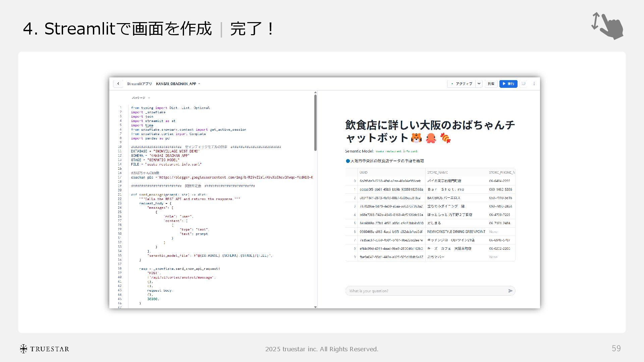Select the osaka_restaurant_info.yaml model label
Viewport: 644px width, 362px height.
(396, 151)
